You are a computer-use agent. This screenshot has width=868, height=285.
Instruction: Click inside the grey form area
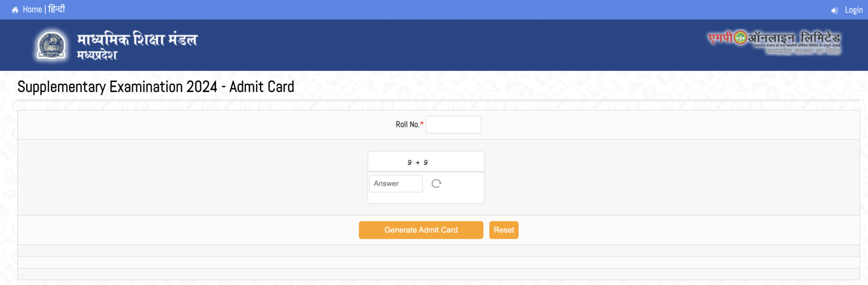click(x=170, y=177)
